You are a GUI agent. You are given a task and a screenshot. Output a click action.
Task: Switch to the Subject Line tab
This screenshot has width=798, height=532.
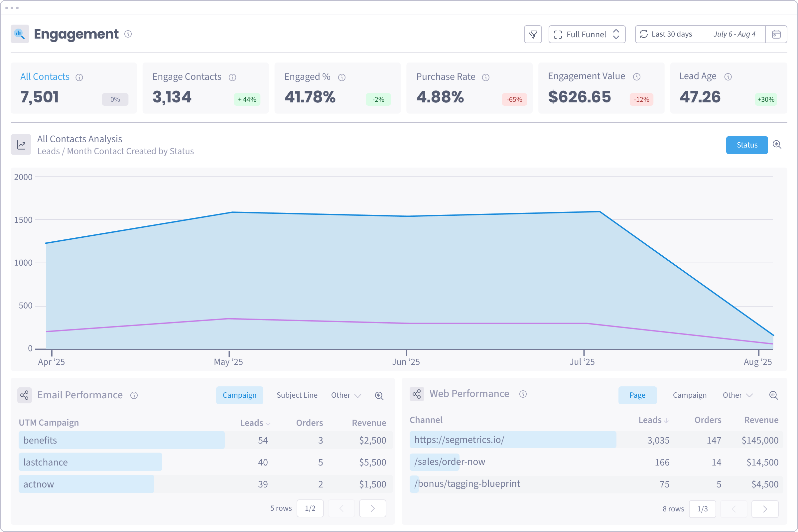(x=297, y=395)
